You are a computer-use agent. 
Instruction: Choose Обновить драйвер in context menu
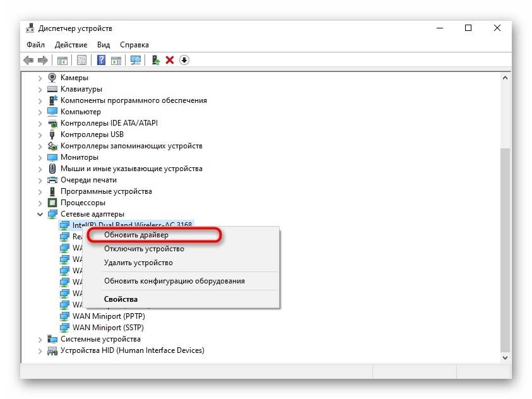tap(136, 235)
